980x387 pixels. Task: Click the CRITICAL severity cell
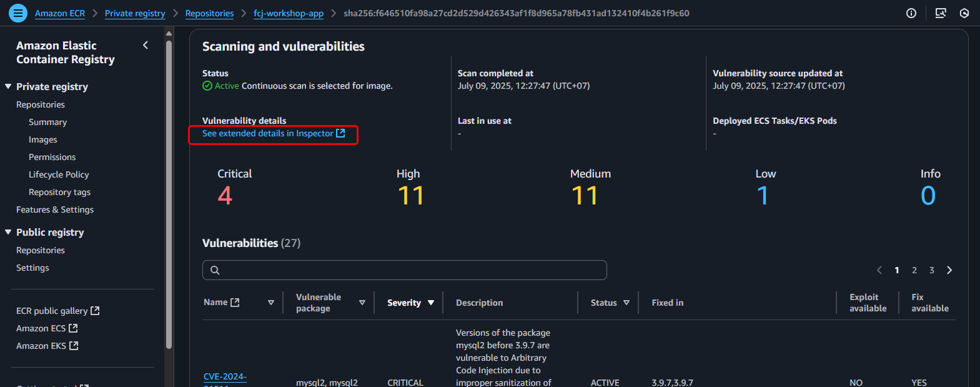point(405,383)
